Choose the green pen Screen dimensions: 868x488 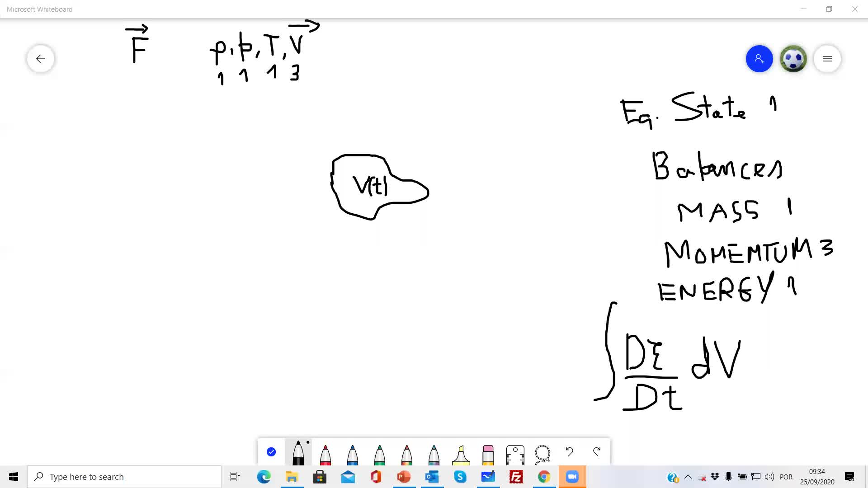pyautogui.click(x=380, y=454)
